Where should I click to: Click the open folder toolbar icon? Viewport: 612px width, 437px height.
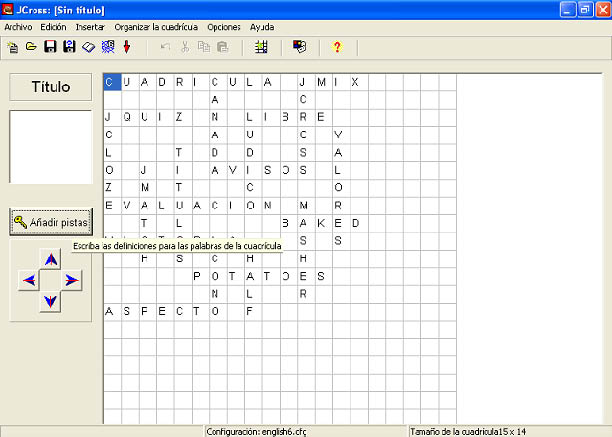[31, 47]
